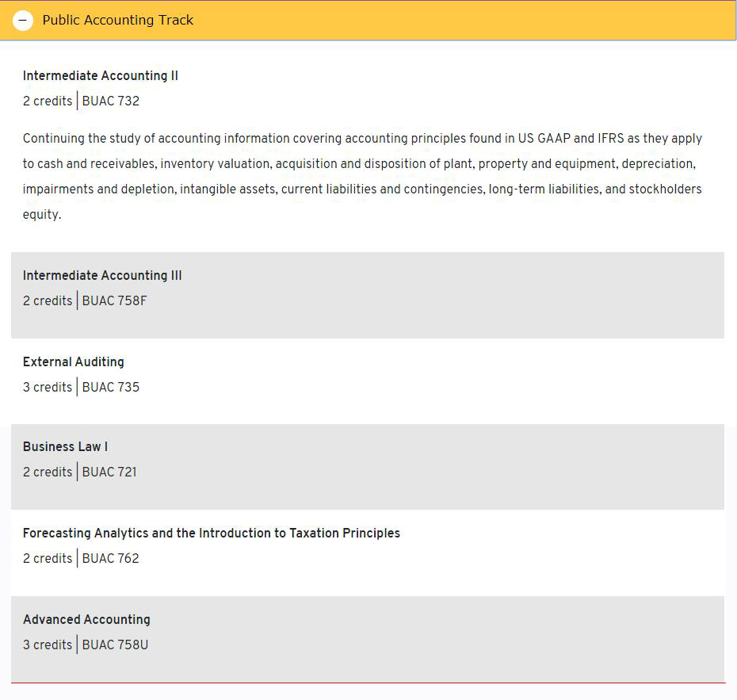Click "2 credits" under Intermediate Accounting III
The image size is (737, 700).
(x=48, y=301)
